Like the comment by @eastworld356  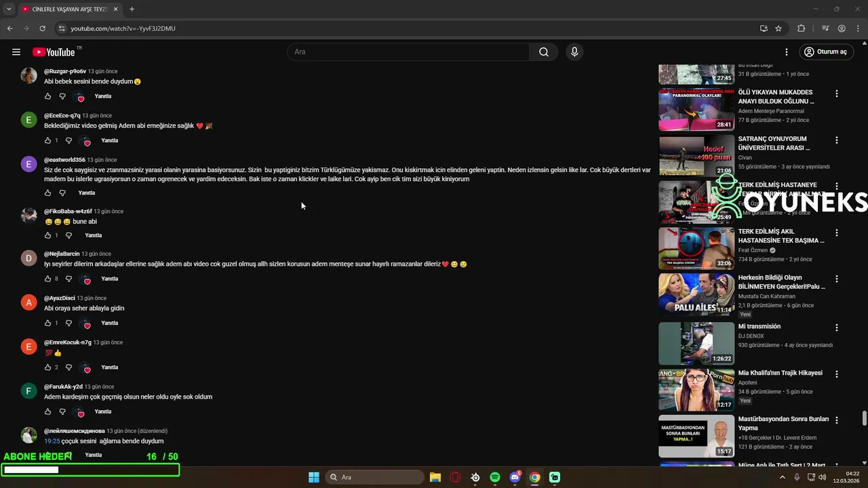pyautogui.click(x=47, y=192)
